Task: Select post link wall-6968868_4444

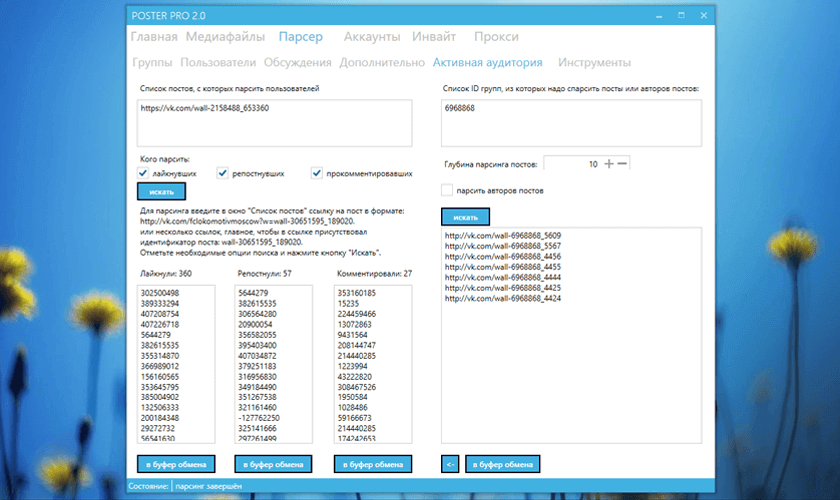Action: [502, 277]
